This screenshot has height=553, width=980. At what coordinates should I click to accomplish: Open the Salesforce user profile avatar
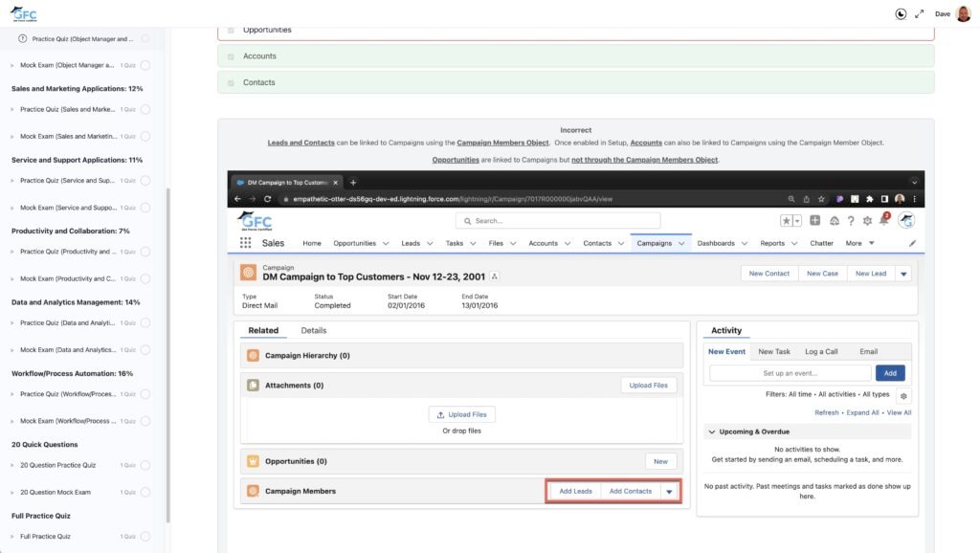click(x=906, y=220)
